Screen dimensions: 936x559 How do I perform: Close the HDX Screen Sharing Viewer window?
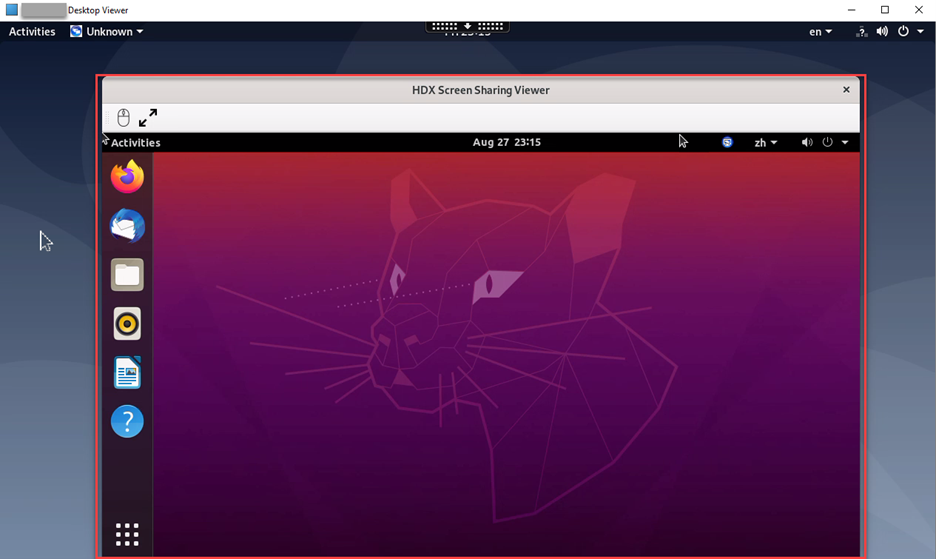846,90
